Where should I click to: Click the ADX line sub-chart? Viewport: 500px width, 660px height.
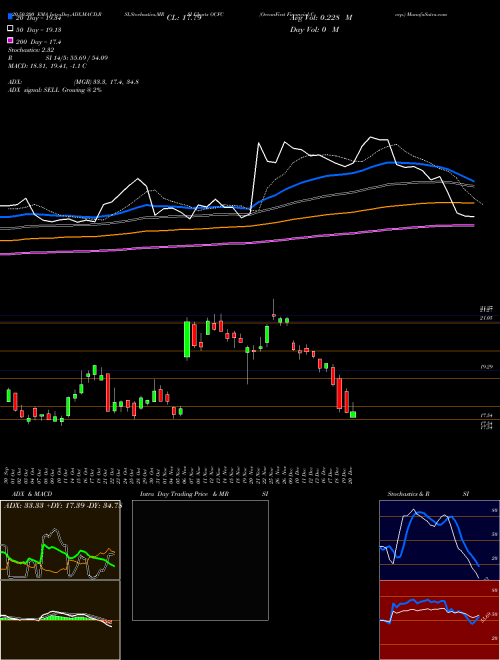[60, 540]
